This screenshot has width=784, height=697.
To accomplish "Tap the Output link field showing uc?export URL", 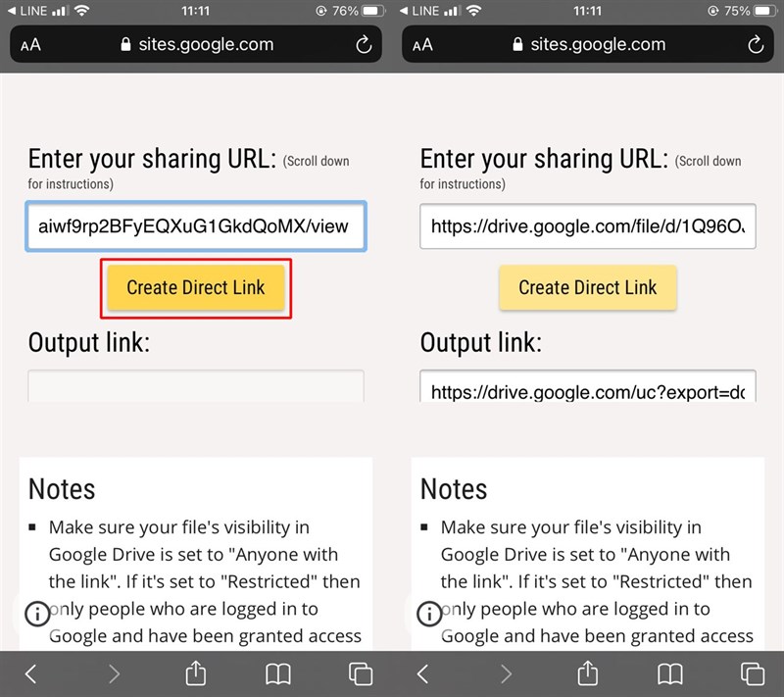I will tap(587, 391).
